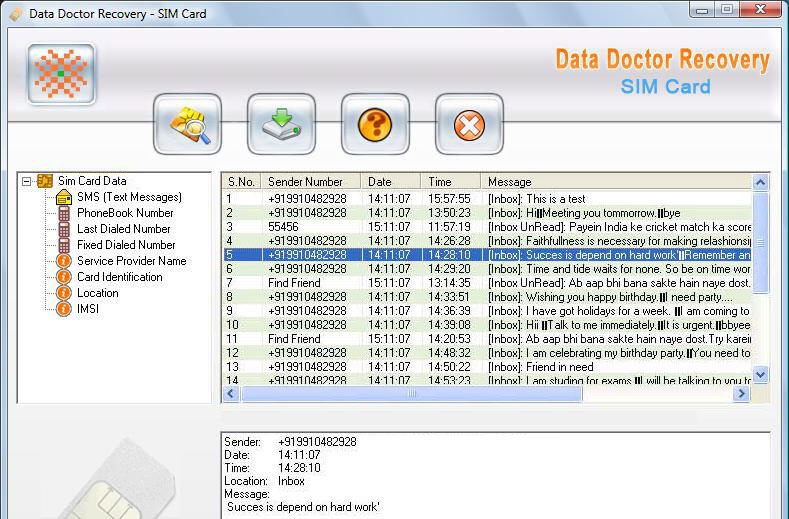Select SMS (Text Messages) in the tree

(129, 197)
